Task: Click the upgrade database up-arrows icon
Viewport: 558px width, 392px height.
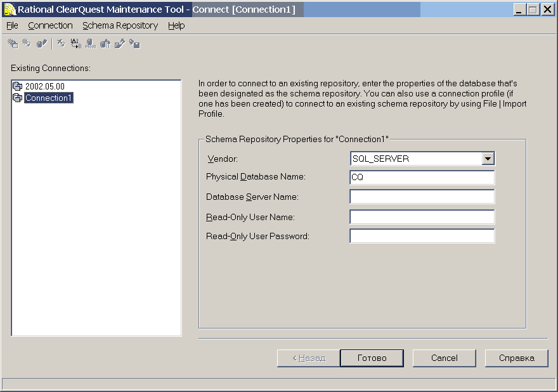Action: pyautogui.click(x=105, y=44)
